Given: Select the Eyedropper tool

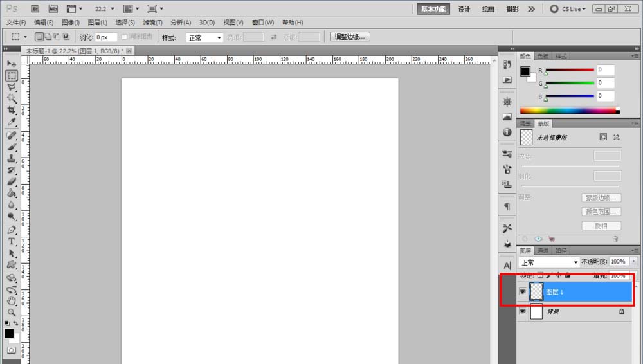Looking at the screenshot, I should click(12, 122).
